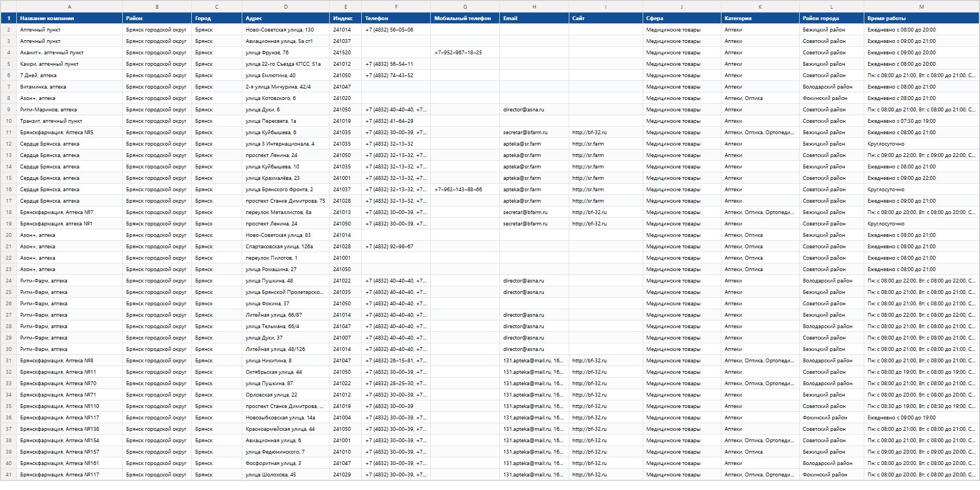The image size is (980, 490).
Task: Select site 'http://sr.farm' in row 12
Action: click(606, 144)
